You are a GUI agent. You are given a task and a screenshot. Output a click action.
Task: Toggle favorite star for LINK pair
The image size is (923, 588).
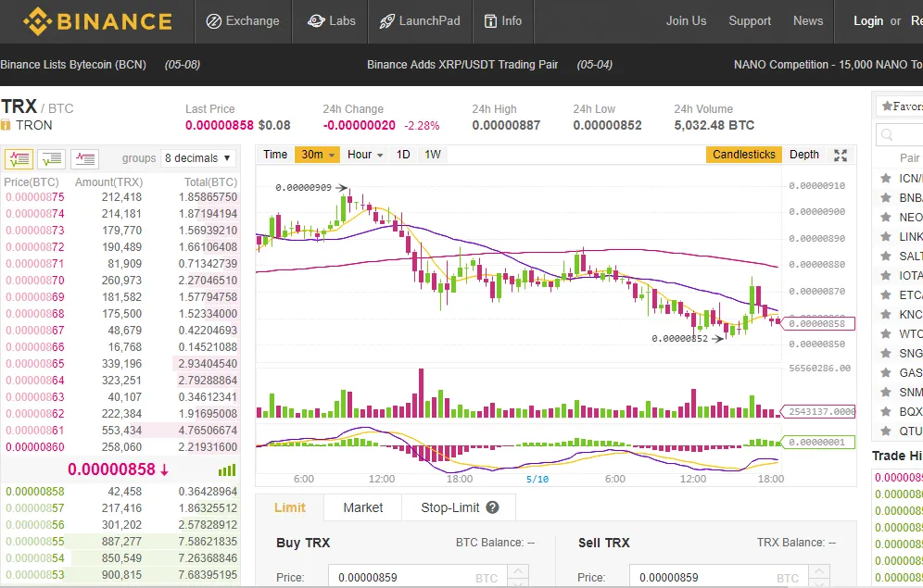885,236
